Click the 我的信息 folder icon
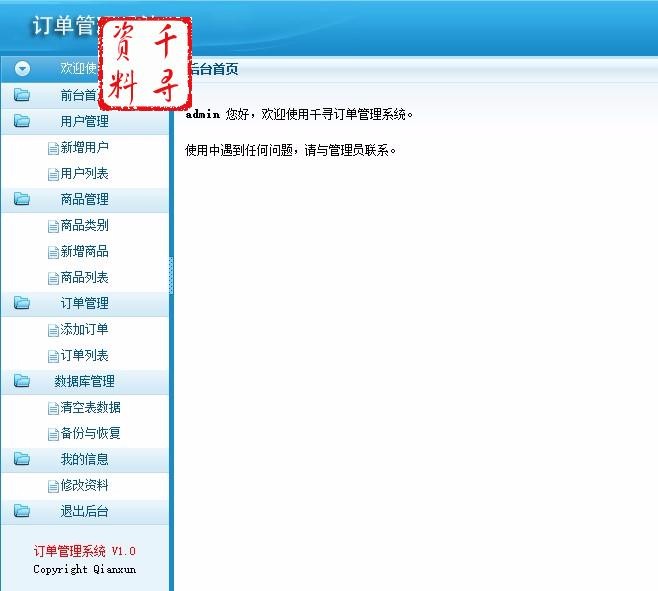658x591 pixels. (x=21, y=458)
